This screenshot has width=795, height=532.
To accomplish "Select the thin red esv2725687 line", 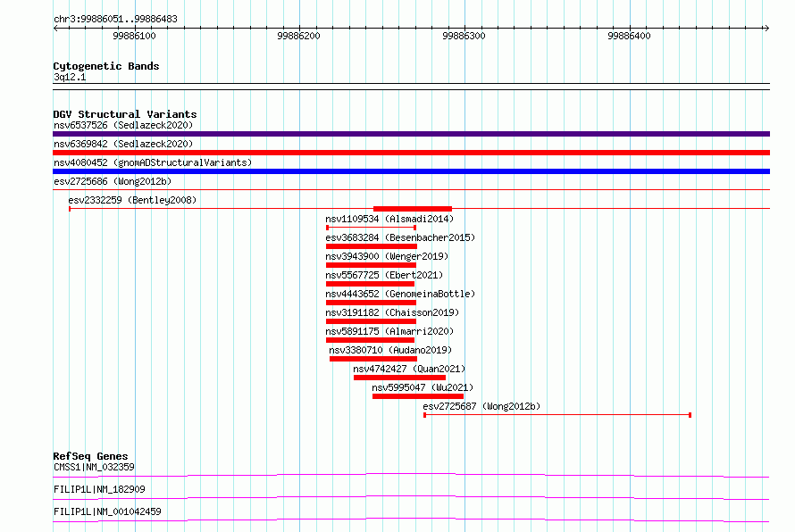I will tap(557, 415).
